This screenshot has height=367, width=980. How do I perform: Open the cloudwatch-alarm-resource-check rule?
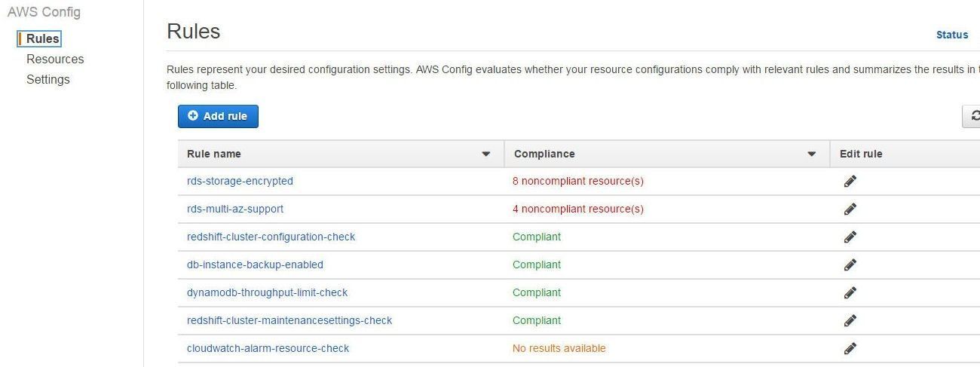click(x=268, y=348)
